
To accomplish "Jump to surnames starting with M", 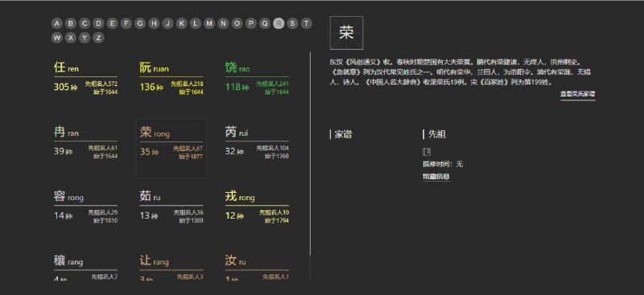I will click(x=209, y=23).
